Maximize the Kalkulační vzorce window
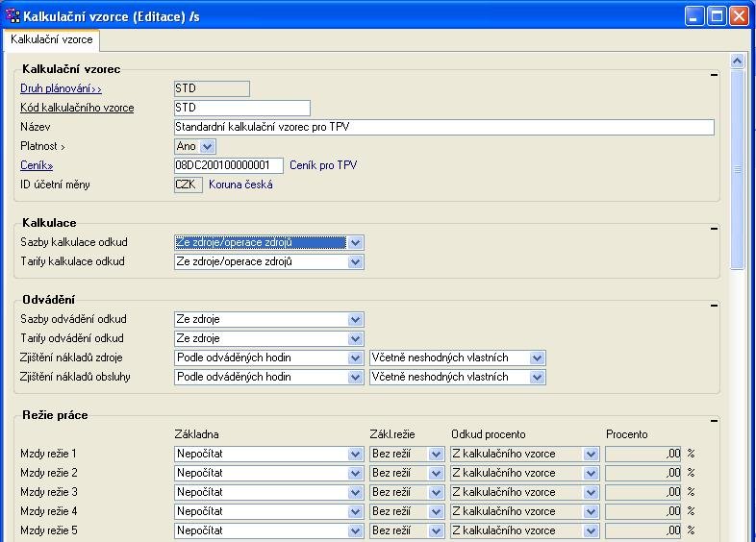The height and width of the screenshot is (542, 756). point(717,16)
